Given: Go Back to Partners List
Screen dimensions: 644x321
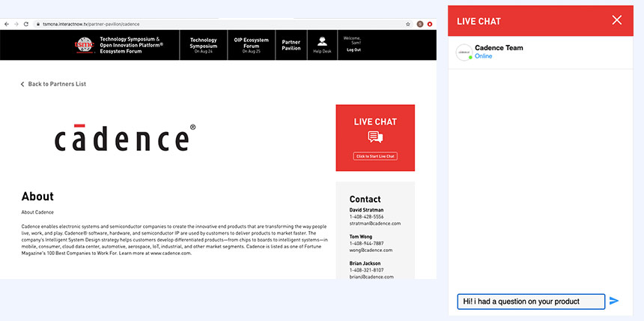Looking at the screenshot, I should tap(53, 84).
